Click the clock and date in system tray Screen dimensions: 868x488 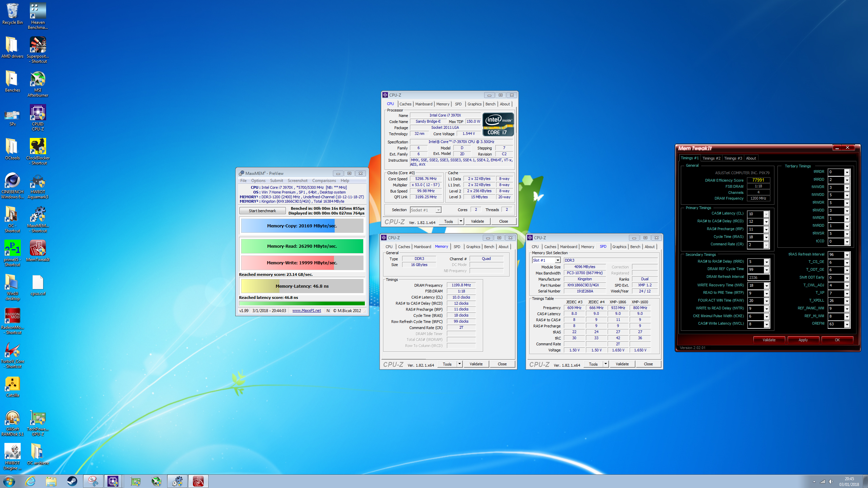pos(849,482)
